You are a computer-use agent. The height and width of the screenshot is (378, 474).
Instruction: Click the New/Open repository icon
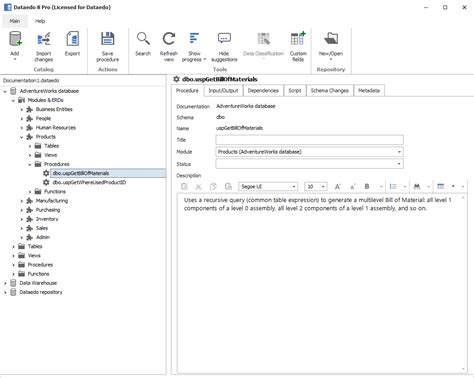(x=331, y=39)
